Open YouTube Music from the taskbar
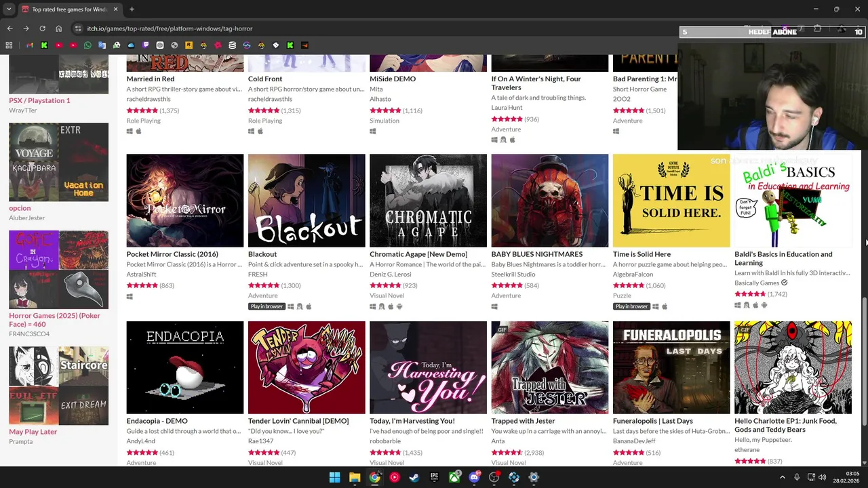The width and height of the screenshot is (868, 488). click(394, 477)
